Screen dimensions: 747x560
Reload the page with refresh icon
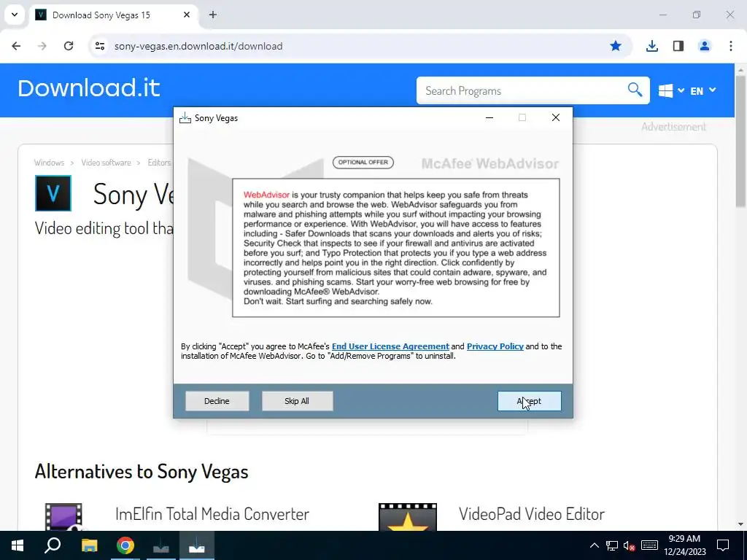click(69, 46)
